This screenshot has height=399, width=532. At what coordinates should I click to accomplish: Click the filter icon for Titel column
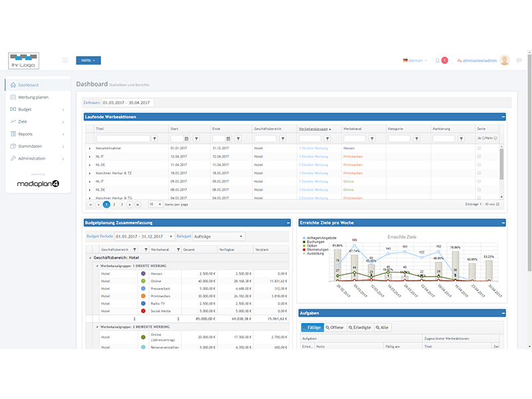pos(155,139)
